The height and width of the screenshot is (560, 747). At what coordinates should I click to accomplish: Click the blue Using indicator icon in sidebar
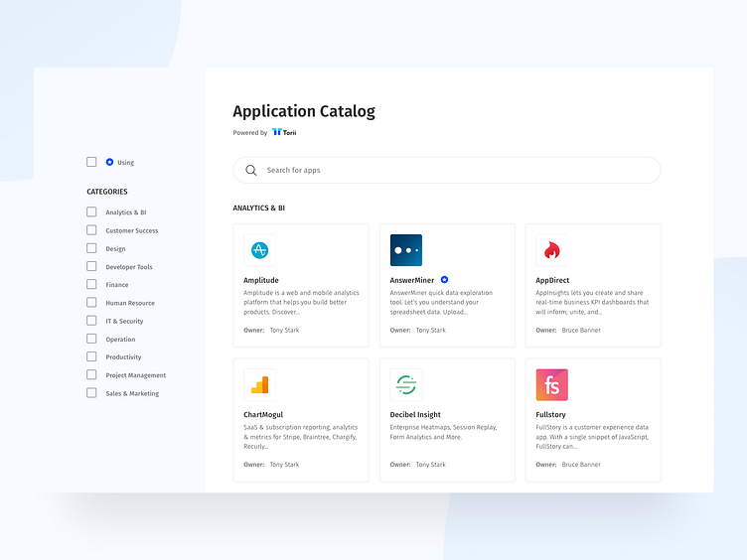[109, 162]
